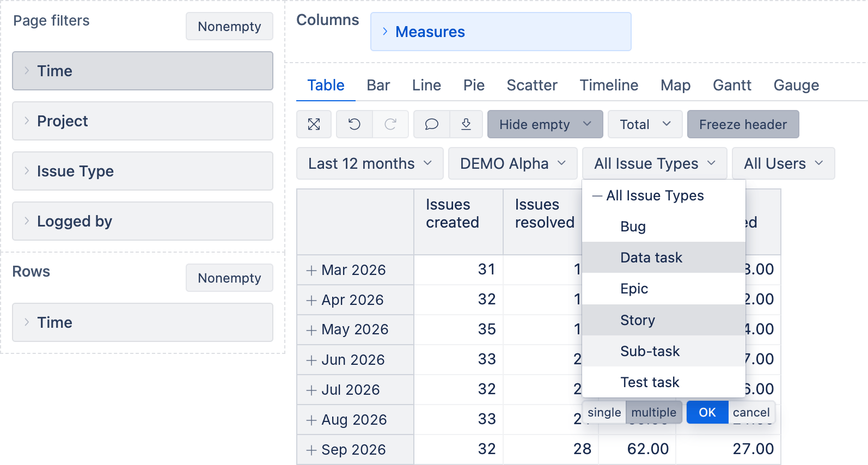Switch to the Gantt tab
The width and height of the screenshot is (868, 465).
(732, 85)
